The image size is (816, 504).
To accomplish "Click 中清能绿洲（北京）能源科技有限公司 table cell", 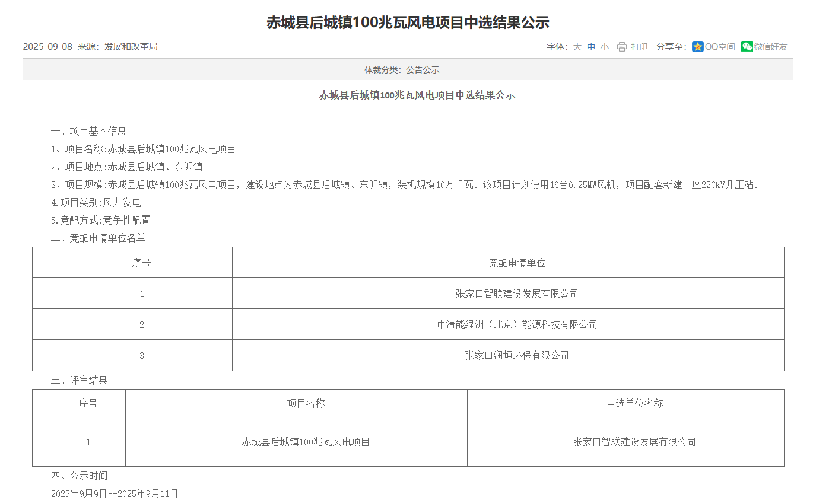I will coord(517,324).
